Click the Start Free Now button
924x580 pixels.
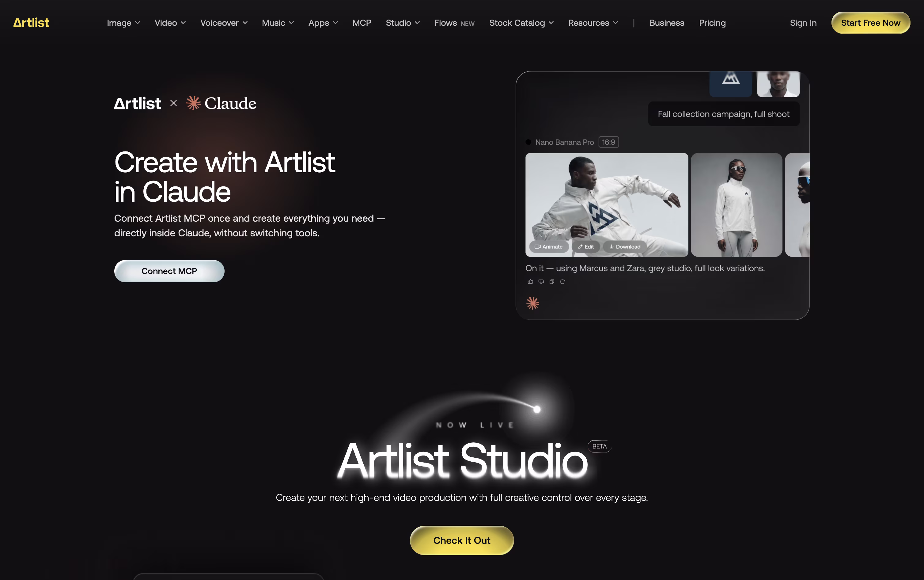870,23
